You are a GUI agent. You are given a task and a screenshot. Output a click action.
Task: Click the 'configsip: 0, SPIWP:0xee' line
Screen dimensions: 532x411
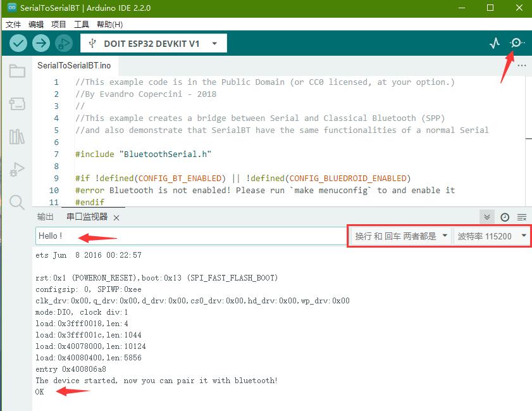[88, 289]
